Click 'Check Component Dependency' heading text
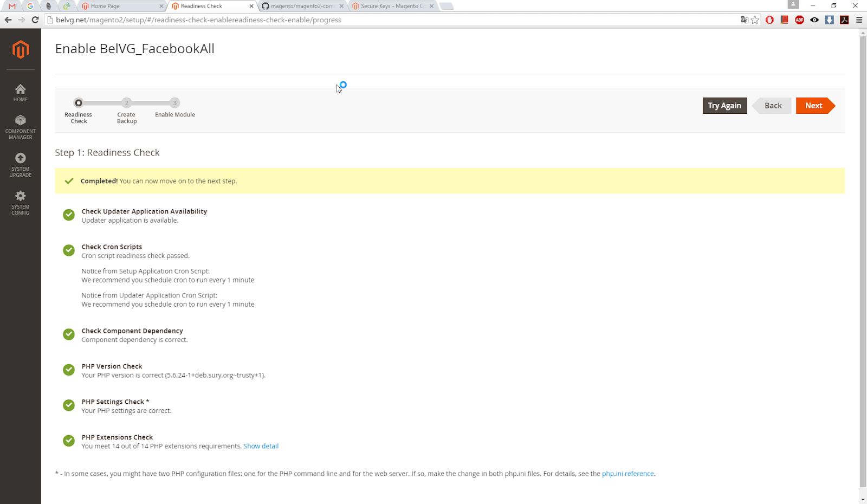 click(132, 331)
